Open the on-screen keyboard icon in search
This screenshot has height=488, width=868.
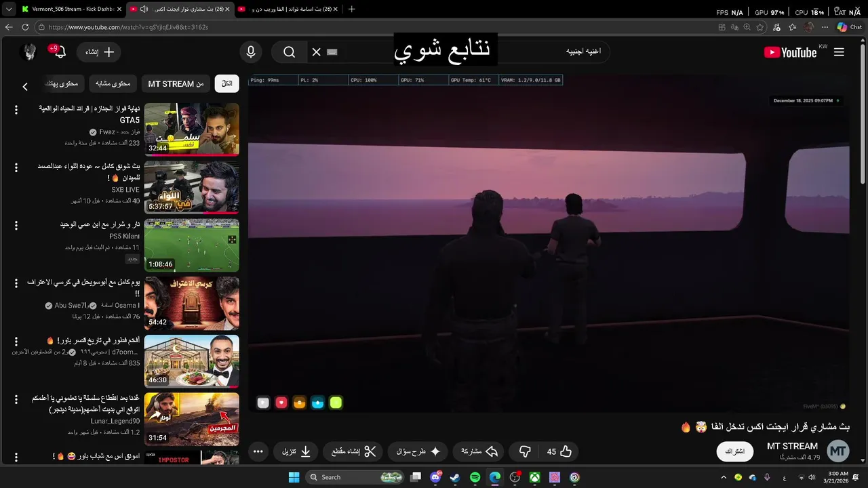[x=332, y=52]
